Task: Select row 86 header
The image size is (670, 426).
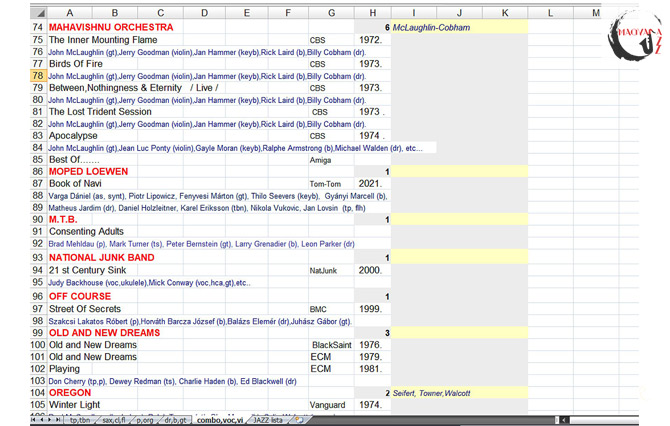Action: pyautogui.click(x=38, y=171)
